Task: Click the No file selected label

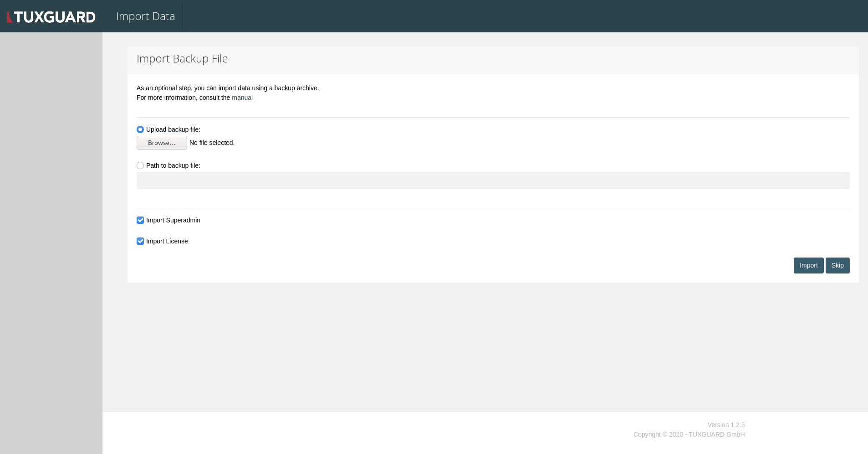Action: 211,143
